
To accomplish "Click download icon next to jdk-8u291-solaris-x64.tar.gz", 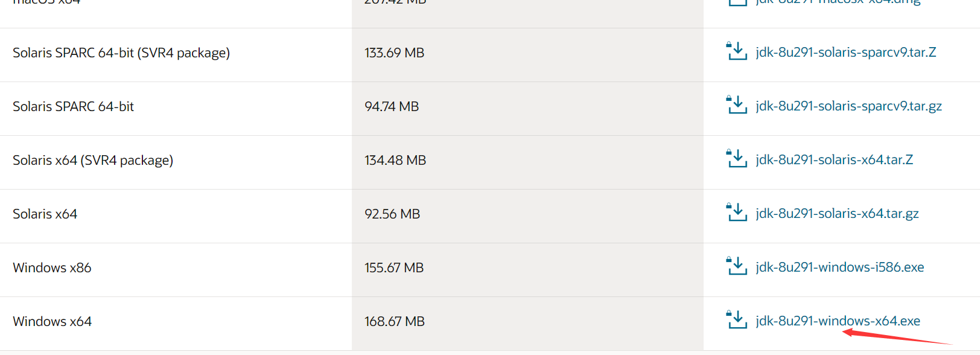I will [737, 213].
